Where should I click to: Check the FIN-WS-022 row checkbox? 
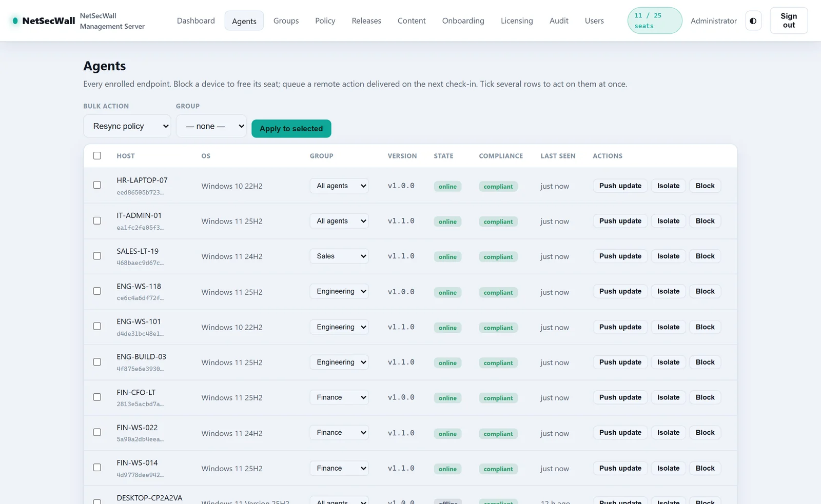(97, 433)
